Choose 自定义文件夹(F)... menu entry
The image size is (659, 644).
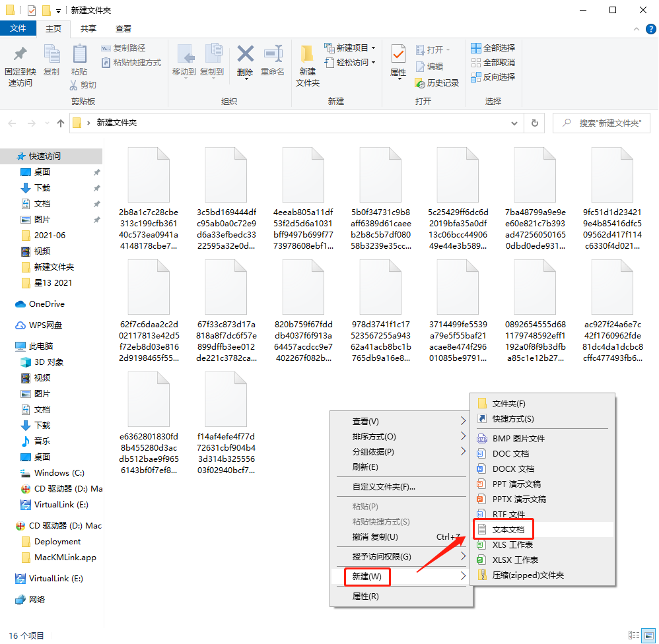pos(401,487)
